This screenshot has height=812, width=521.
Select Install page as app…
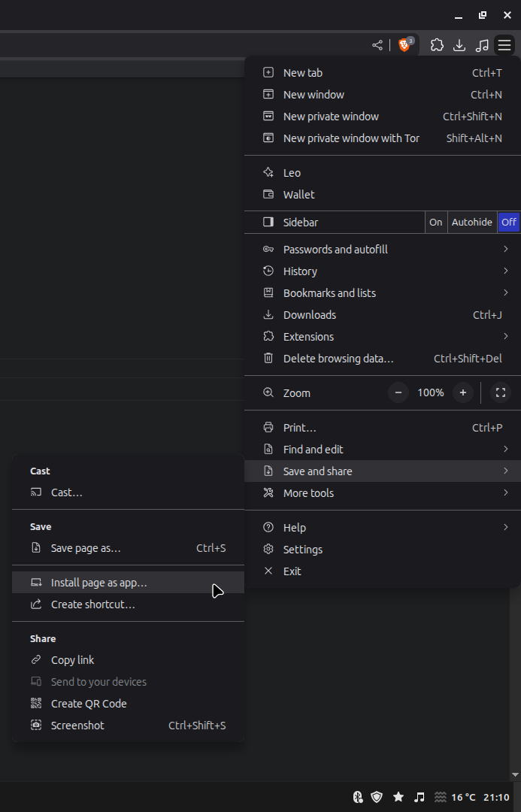click(128, 583)
